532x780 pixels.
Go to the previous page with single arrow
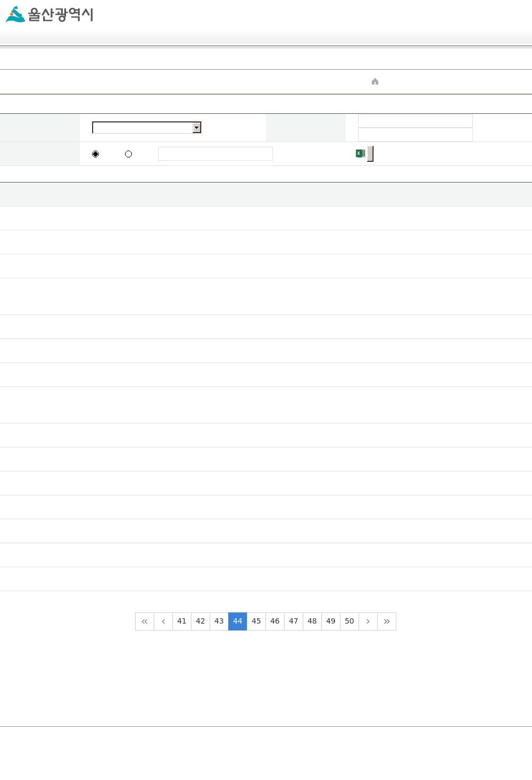tap(163, 621)
